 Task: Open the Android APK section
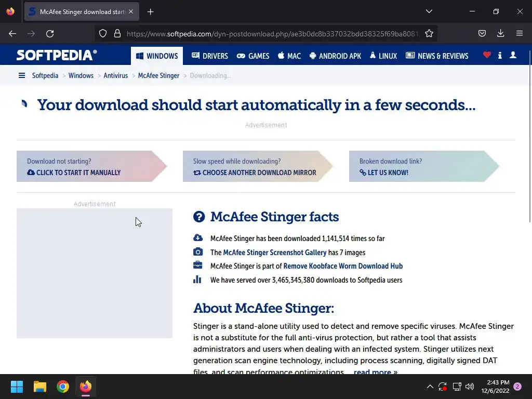pyautogui.click(x=335, y=56)
